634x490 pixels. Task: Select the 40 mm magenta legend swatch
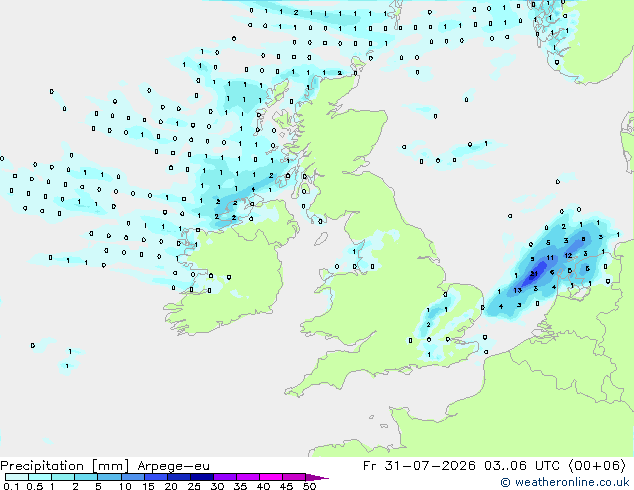pos(271,477)
